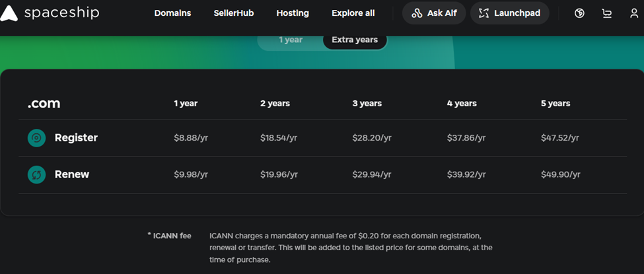This screenshot has height=274, width=644.
Task: Click the 3 years column header
Action: [367, 104]
